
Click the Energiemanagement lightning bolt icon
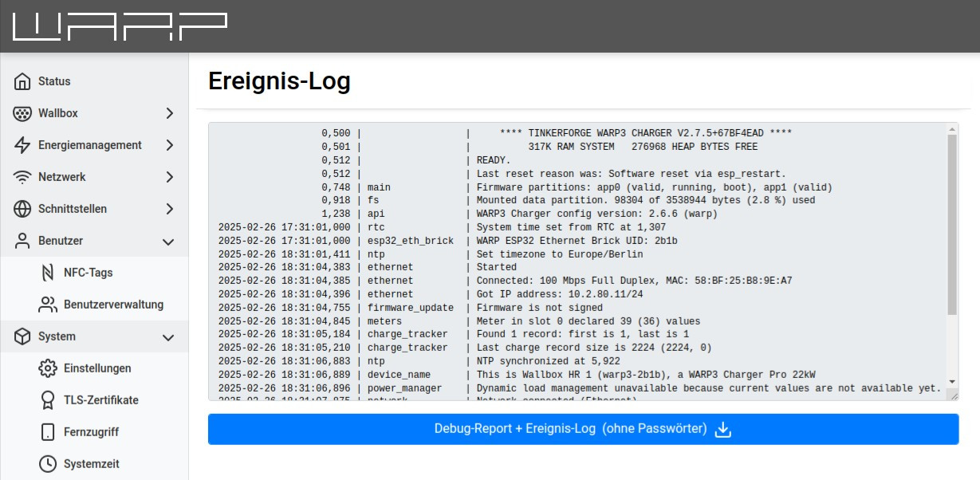[x=22, y=145]
